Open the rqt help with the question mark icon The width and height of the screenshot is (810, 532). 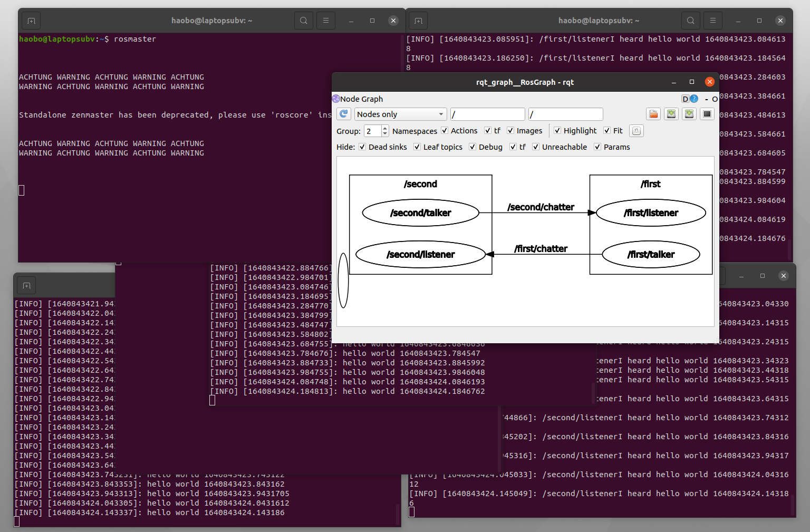coord(694,99)
